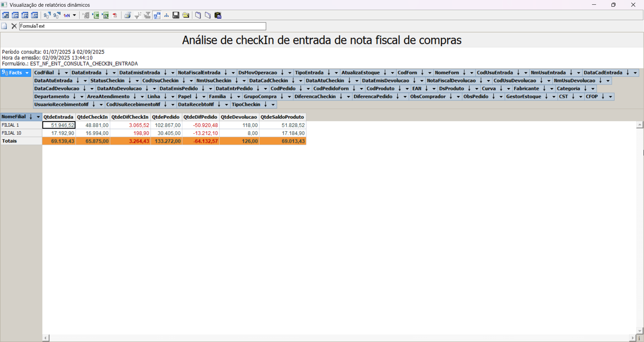This screenshot has width=644, height=342.
Task: Click the percentage grid toolbar icon
Action: [35, 15]
